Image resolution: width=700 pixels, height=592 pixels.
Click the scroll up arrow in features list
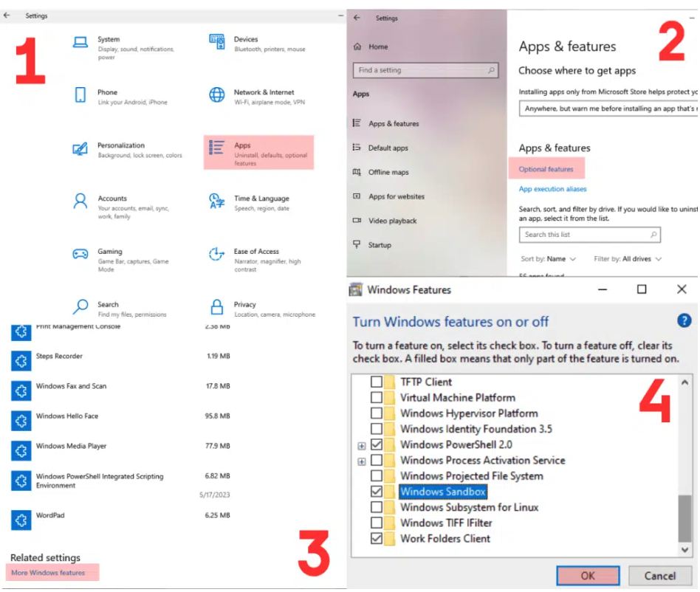pos(684,382)
